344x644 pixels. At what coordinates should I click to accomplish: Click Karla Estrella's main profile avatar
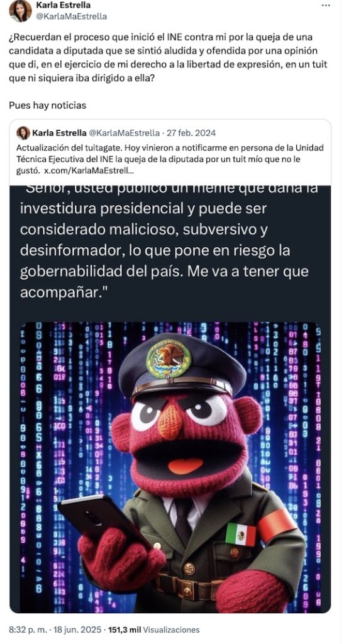pyautogui.click(x=20, y=11)
